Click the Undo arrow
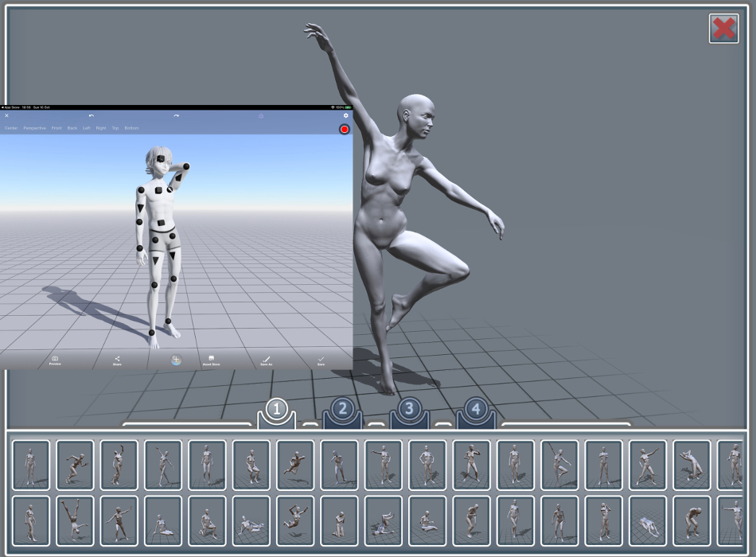This screenshot has height=557, width=756. [x=92, y=115]
